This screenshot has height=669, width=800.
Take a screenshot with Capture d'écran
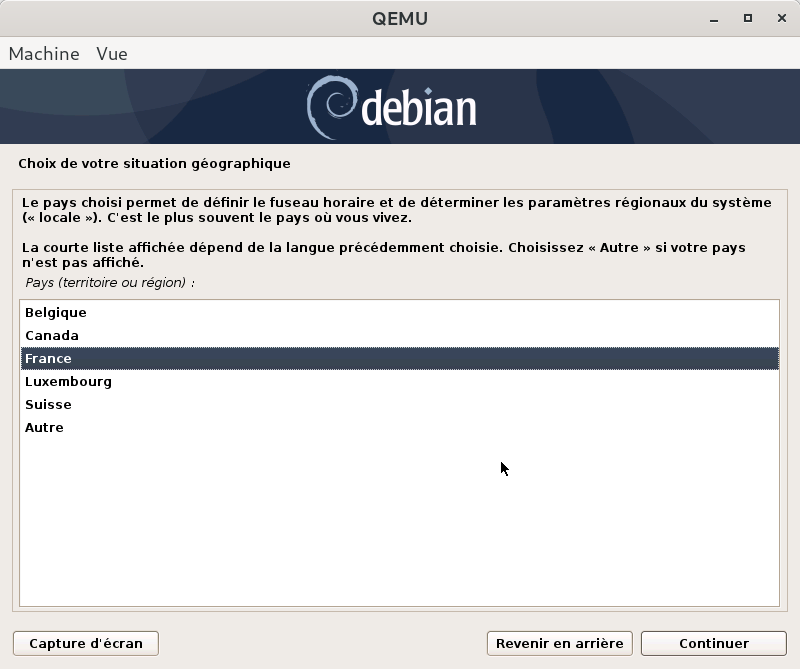click(x=86, y=643)
